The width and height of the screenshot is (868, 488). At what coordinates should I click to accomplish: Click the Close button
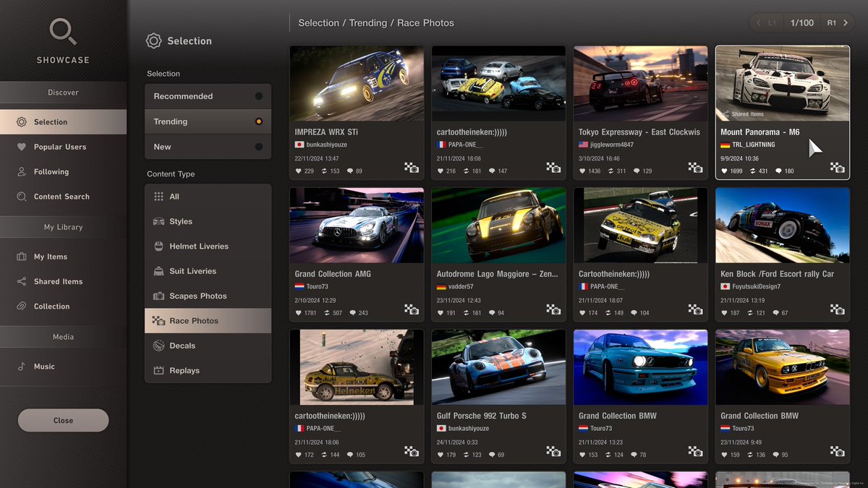point(63,420)
